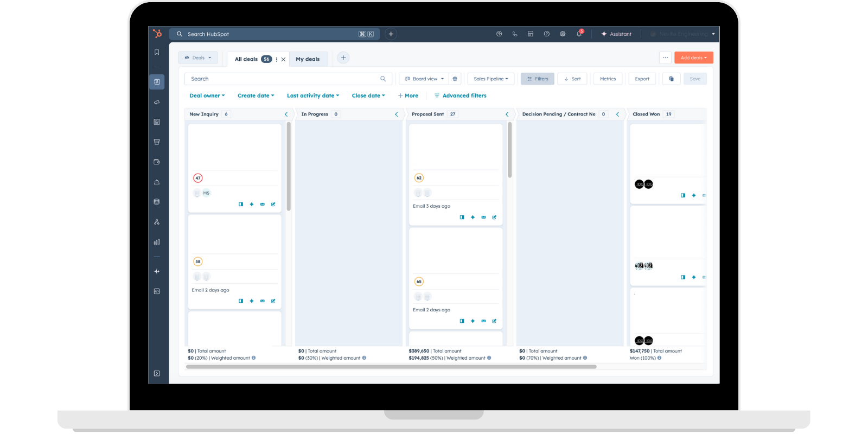Add a new view tab with plus

click(x=343, y=58)
